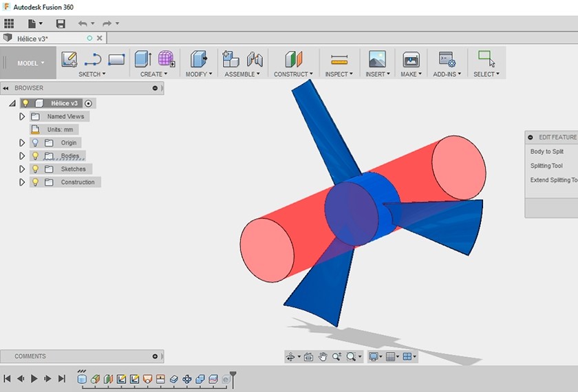
Task: Select the Press Pull modify icon
Action: tap(199, 59)
